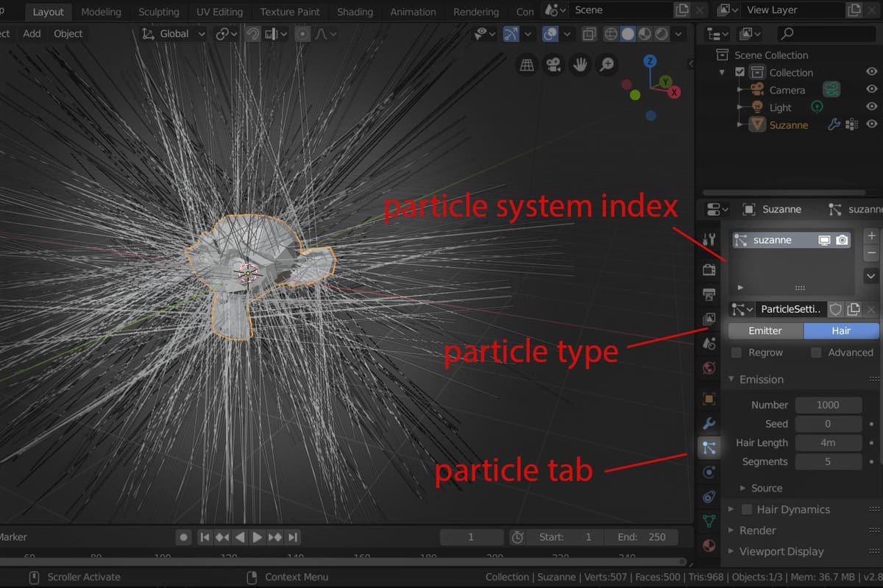Hide the Light with its eye icon
Viewport: 883px width, 588px height.
pos(872,107)
